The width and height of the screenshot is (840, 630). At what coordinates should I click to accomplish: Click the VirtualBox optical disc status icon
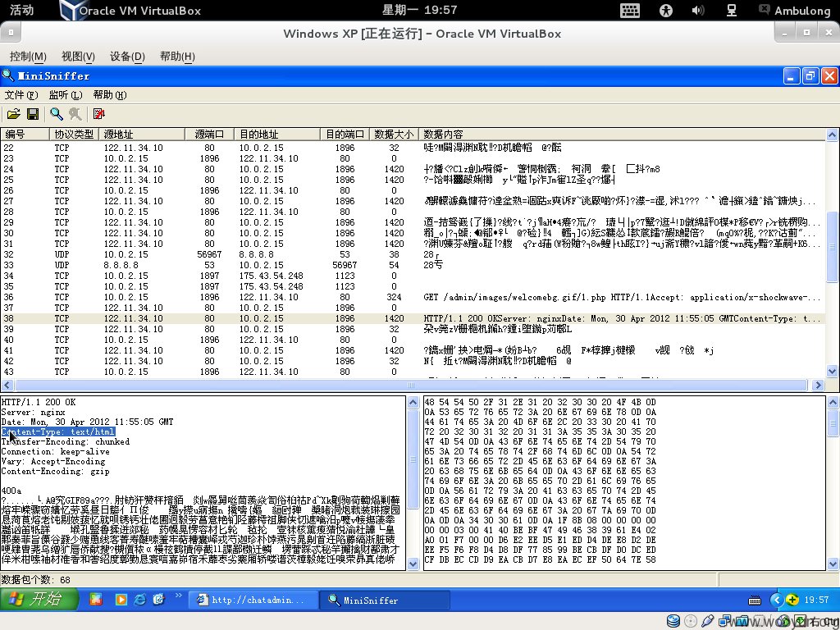pos(691,621)
